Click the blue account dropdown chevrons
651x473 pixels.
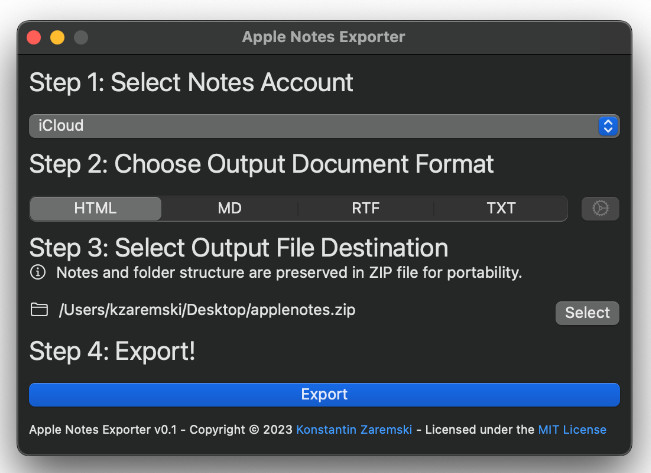pyautogui.click(x=608, y=126)
